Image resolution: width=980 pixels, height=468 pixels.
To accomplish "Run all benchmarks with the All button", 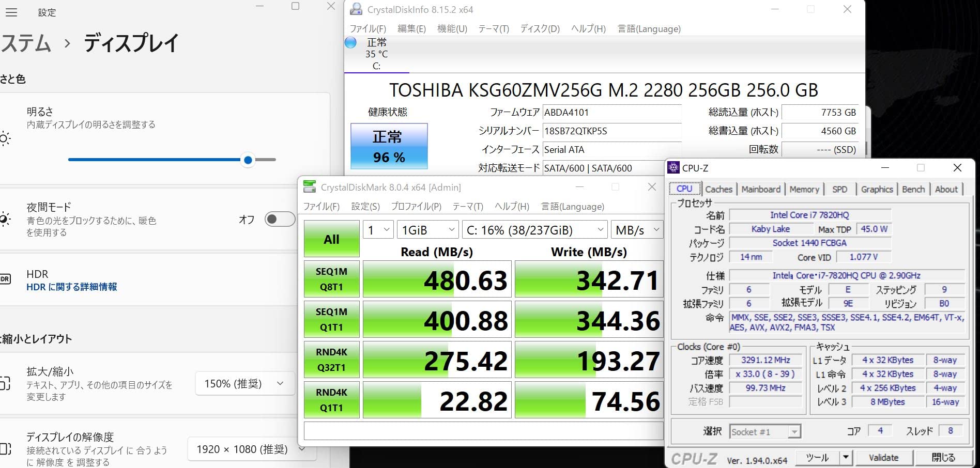I will coord(331,239).
